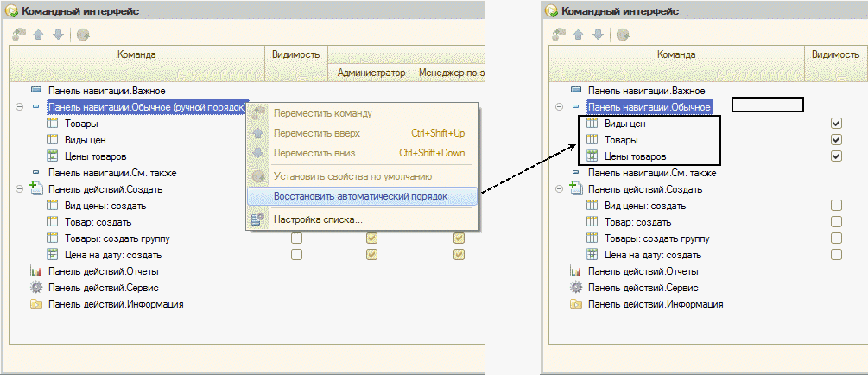Click move up arrow in right toolbar
This screenshot has height=375, width=868.
(x=578, y=35)
